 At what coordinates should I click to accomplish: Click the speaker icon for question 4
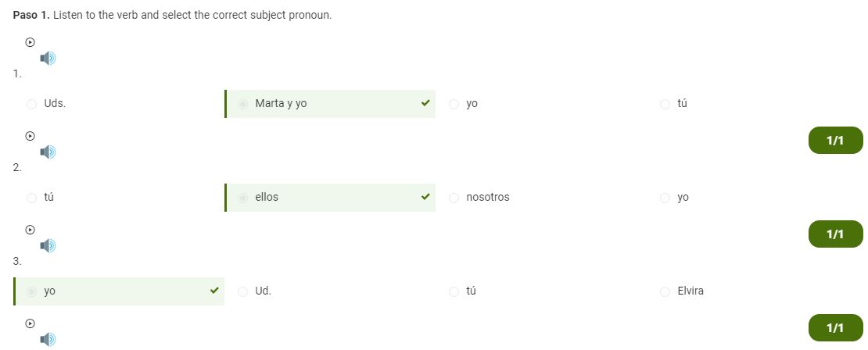point(48,340)
